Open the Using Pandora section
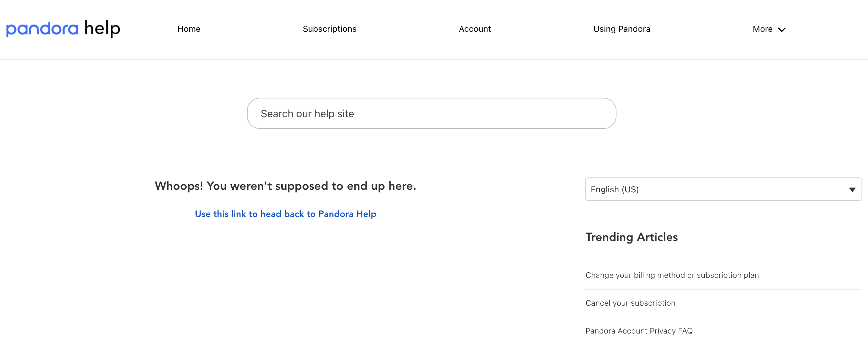Screen dimensions: 868x340 pyautogui.click(x=622, y=29)
